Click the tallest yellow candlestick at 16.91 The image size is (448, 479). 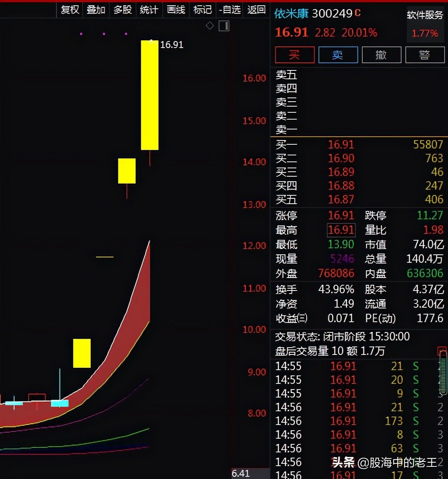pos(150,95)
